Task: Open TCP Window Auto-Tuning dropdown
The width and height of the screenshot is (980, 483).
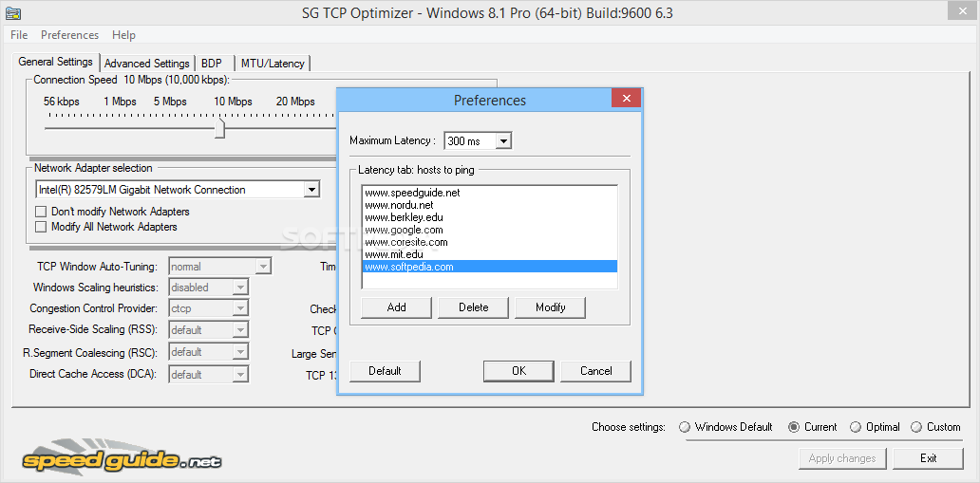Action: point(263,267)
